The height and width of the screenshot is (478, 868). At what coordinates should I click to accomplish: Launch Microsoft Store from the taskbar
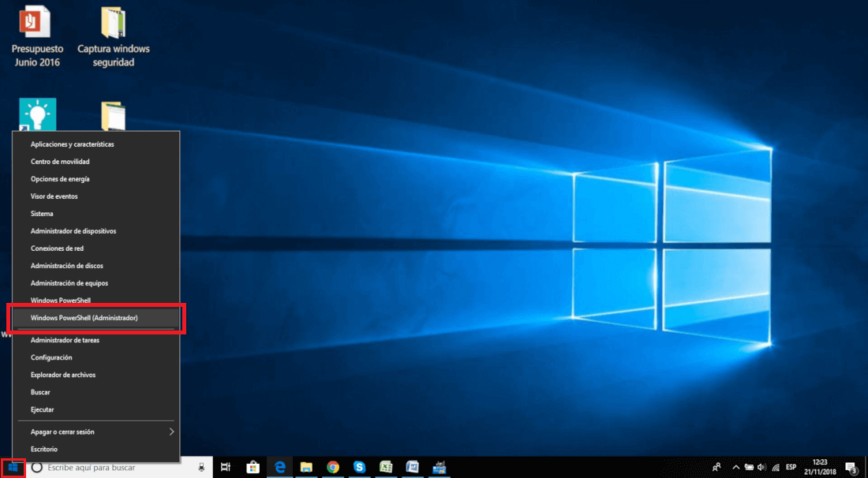coord(253,468)
